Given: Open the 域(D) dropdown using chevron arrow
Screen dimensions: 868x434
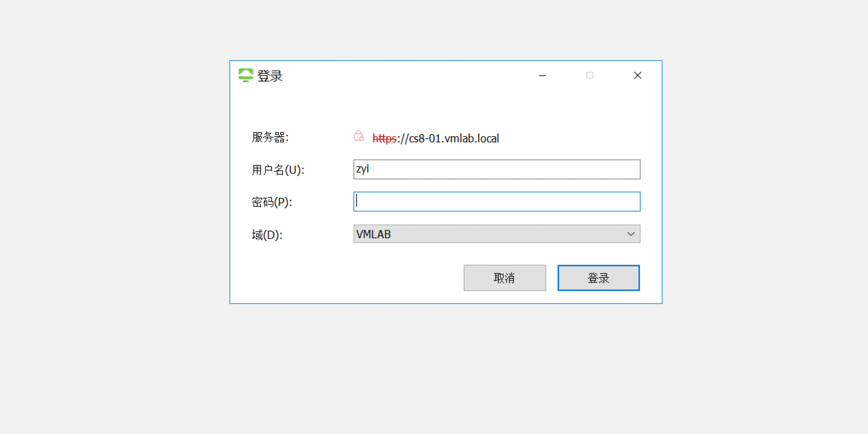Looking at the screenshot, I should coord(631,234).
